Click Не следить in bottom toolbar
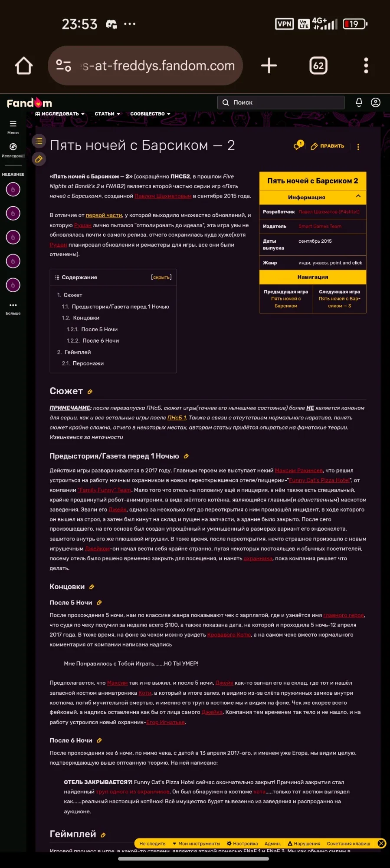The height and width of the screenshot is (868, 390). pyautogui.click(x=152, y=844)
